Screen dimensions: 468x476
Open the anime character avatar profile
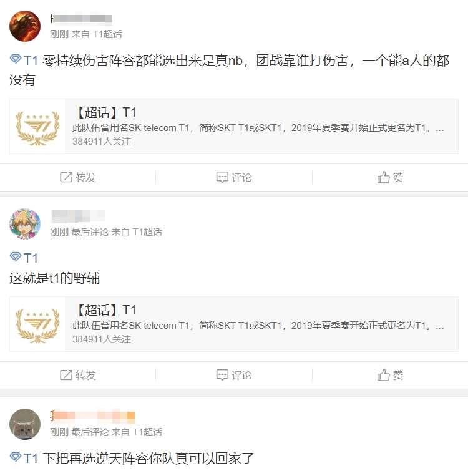(x=25, y=224)
